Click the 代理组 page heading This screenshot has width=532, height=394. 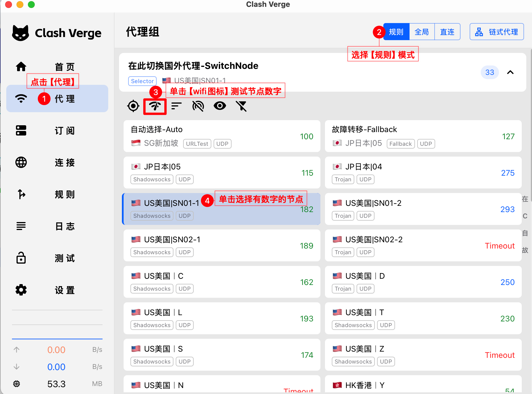(x=143, y=32)
